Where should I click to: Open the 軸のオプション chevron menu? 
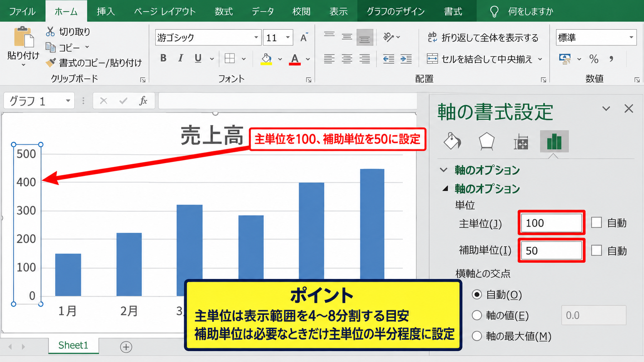[444, 170]
